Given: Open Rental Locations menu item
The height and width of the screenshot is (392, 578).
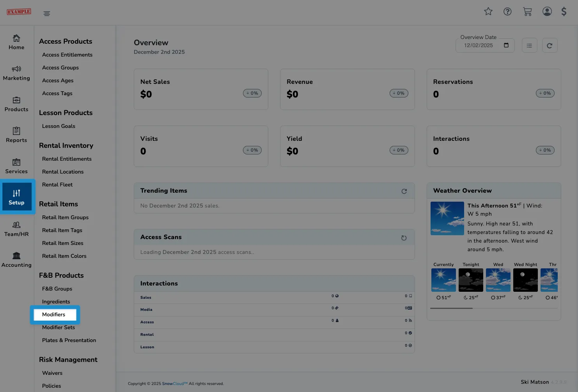Looking at the screenshot, I should [63, 172].
